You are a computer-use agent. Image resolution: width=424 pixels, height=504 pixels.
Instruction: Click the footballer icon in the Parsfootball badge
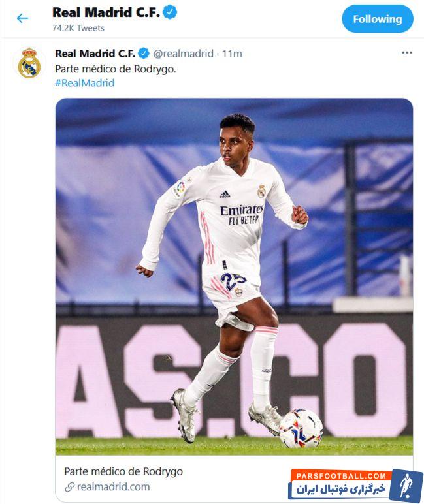coord(406,486)
